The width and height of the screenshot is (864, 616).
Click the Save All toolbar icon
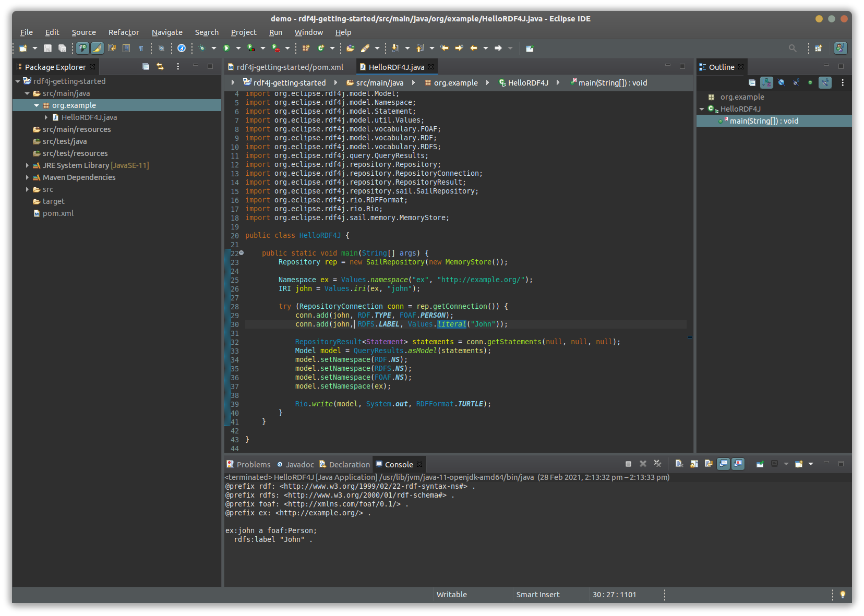62,49
